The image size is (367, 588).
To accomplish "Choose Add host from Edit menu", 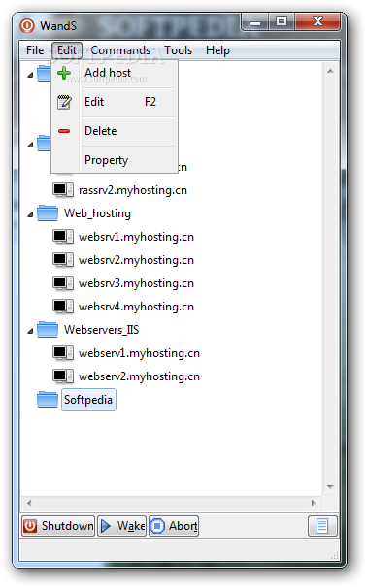I will [115, 73].
